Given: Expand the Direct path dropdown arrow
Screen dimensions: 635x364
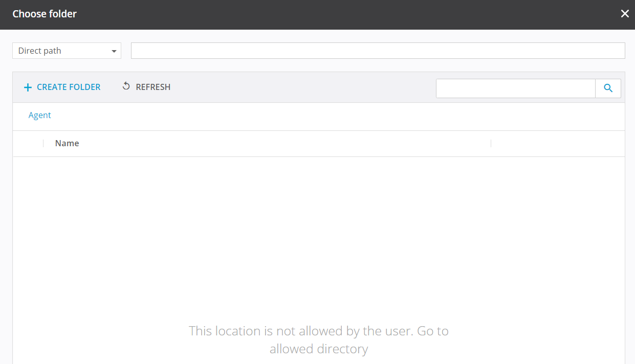Looking at the screenshot, I should click(x=114, y=51).
